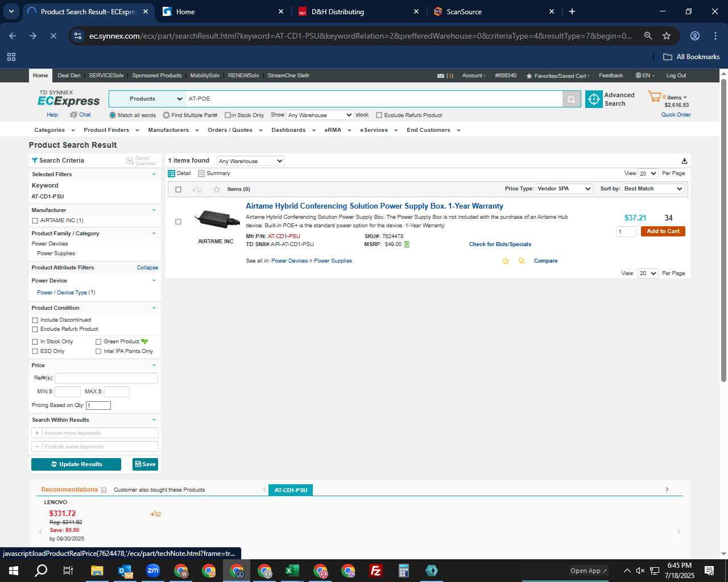Toggle In Stock Only top checkbox
Image resolution: width=728 pixels, height=582 pixels.
pyautogui.click(x=227, y=115)
